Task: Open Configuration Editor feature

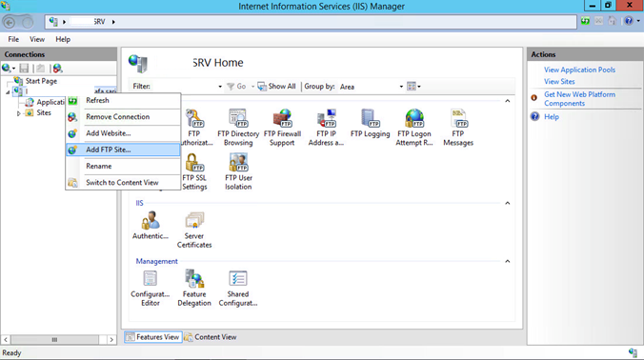Action: 151,288
